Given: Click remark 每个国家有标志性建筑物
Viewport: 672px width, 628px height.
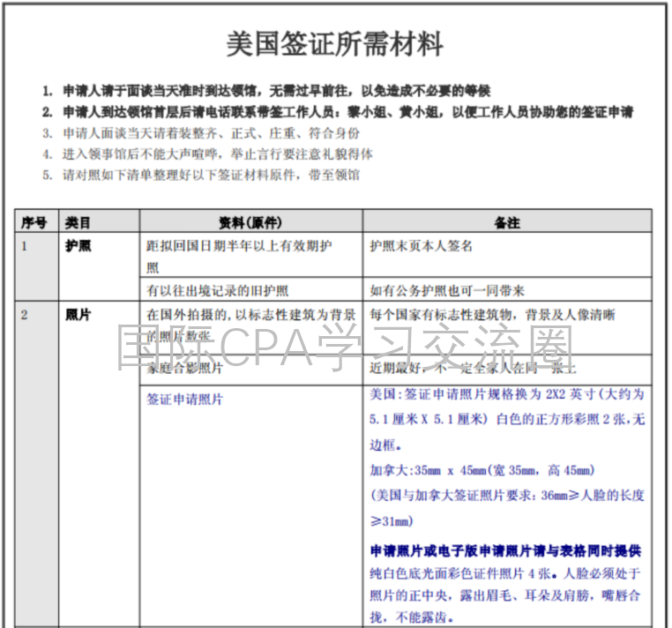Looking at the screenshot, I should [492, 315].
